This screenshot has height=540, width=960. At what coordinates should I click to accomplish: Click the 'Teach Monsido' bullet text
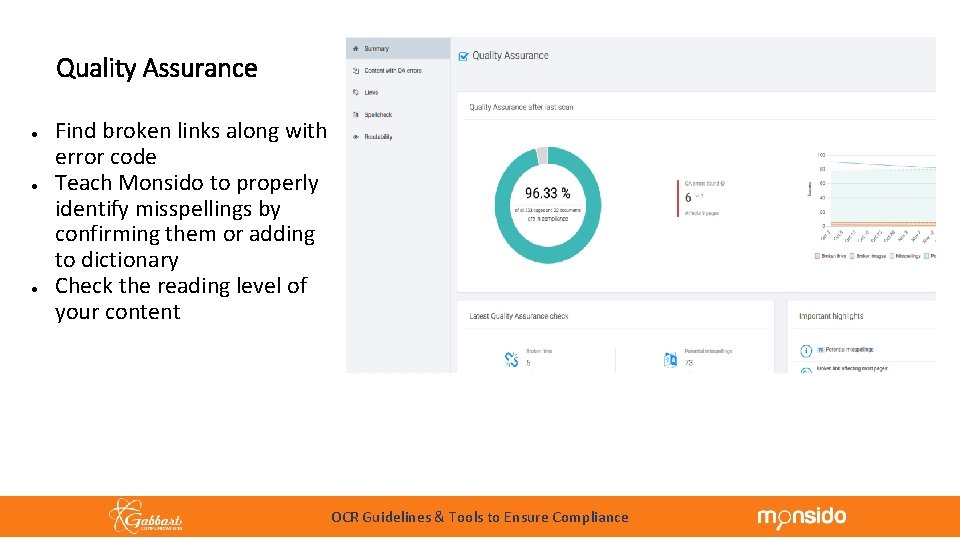187,221
